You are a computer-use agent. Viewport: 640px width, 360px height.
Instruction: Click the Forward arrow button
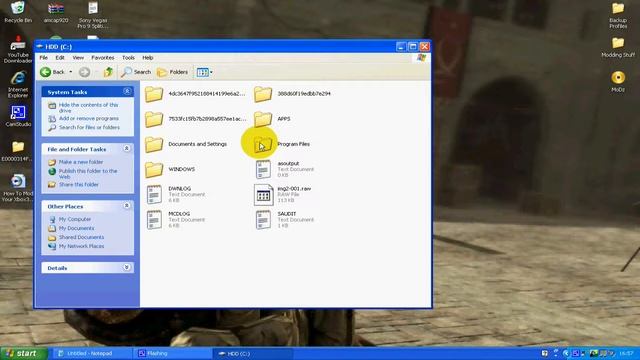tap(84, 72)
